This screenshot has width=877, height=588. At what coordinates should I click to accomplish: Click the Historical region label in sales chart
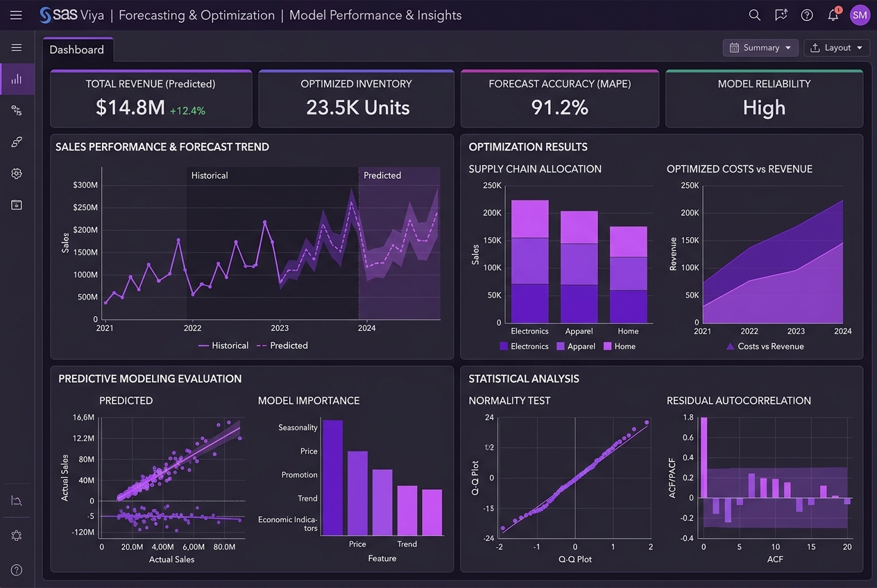210,175
